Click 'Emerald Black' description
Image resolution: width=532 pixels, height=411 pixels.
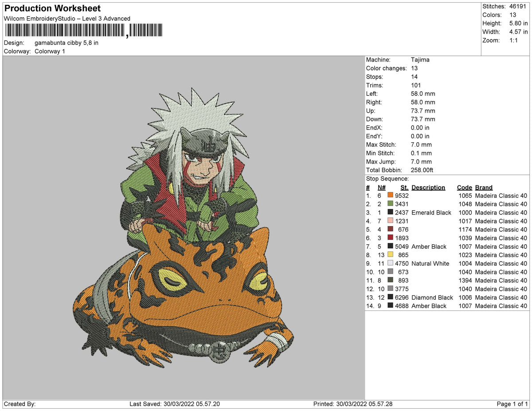point(431,213)
